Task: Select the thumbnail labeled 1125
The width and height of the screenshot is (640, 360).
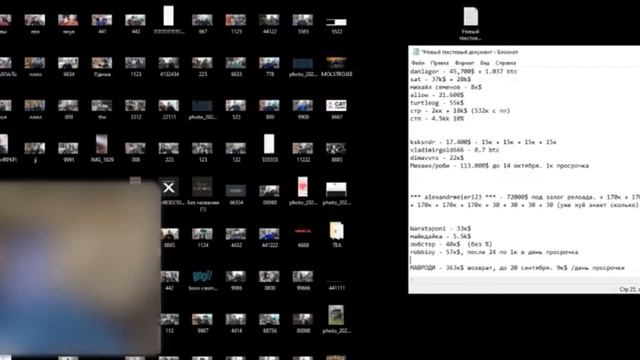Action: (x=236, y=24)
